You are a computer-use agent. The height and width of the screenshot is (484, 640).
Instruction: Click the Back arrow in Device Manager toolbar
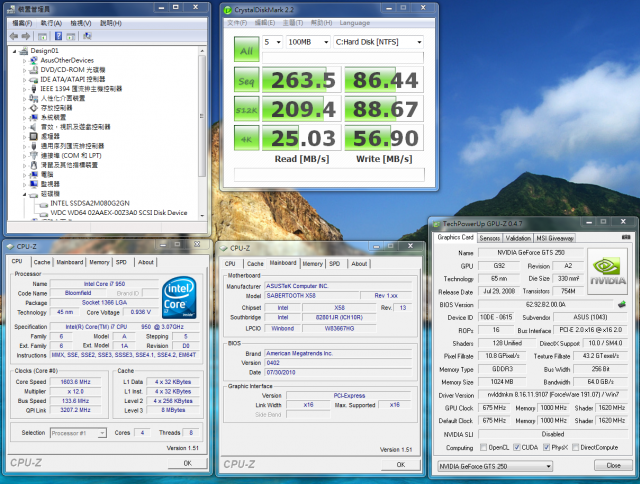coord(14,36)
